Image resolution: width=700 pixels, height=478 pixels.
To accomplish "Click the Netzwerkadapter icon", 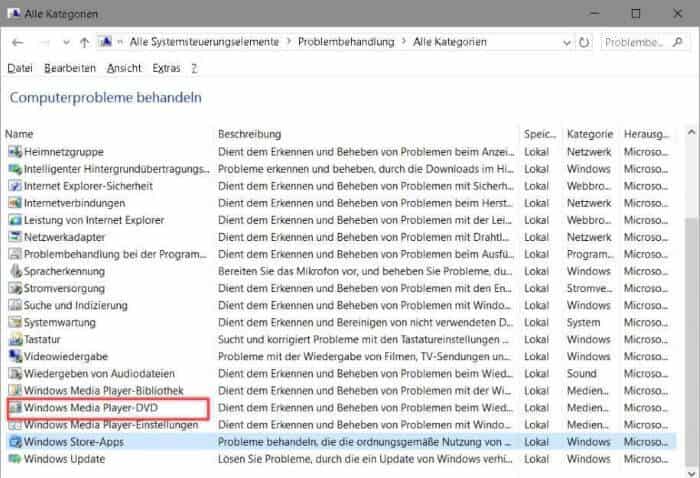I will click(15, 237).
